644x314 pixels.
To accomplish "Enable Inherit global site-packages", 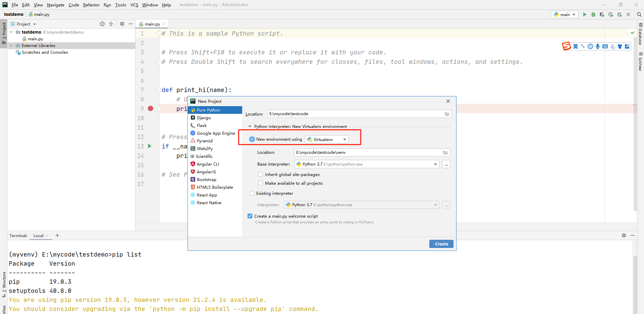I will (x=261, y=175).
